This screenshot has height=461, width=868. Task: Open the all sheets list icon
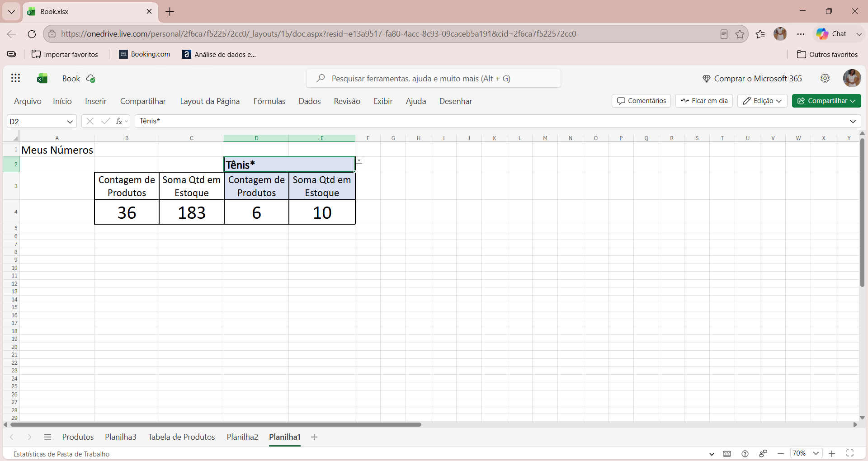tap(47, 437)
